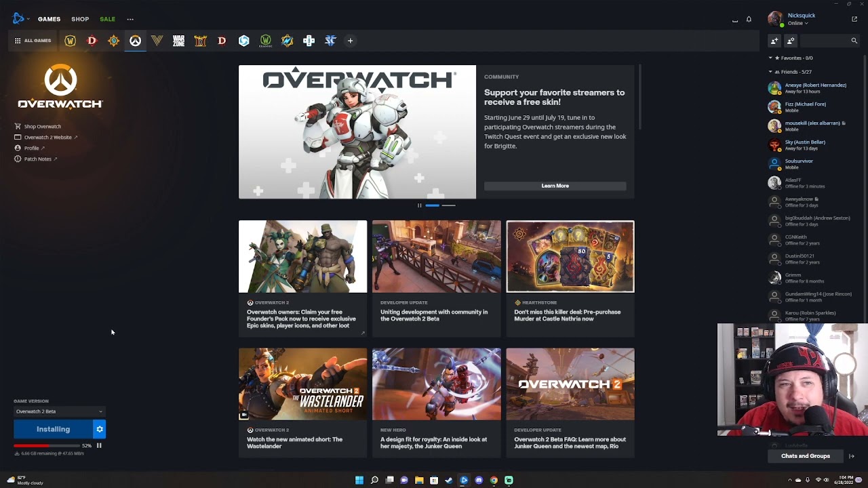Open Windows taskbar search
868x488 pixels.
[374, 481]
